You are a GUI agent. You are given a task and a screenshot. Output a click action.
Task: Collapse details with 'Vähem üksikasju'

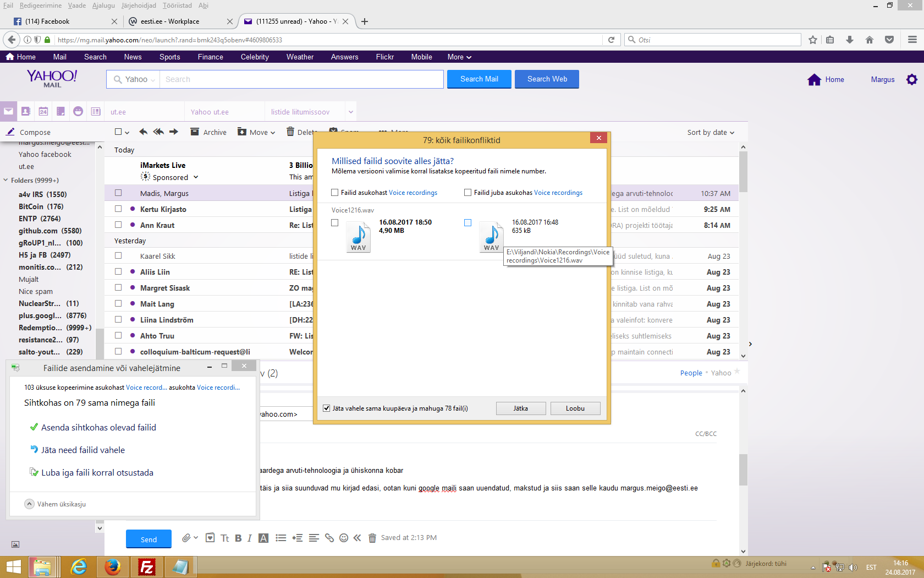pyautogui.click(x=56, y=504)
